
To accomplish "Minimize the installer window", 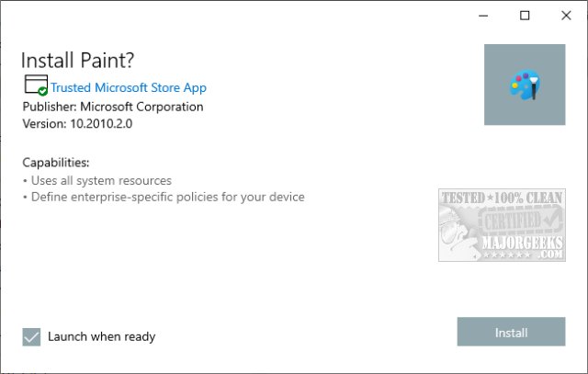I will [x=483, y=16].
